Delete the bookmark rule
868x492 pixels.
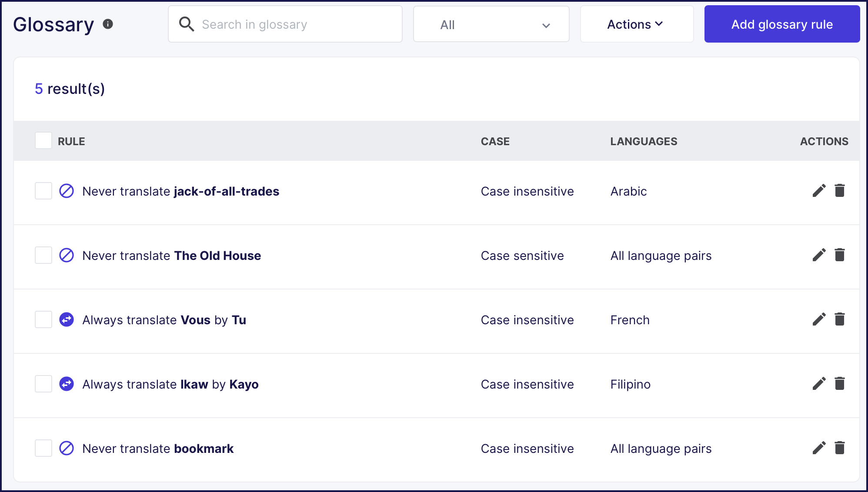tap(840, 448)
